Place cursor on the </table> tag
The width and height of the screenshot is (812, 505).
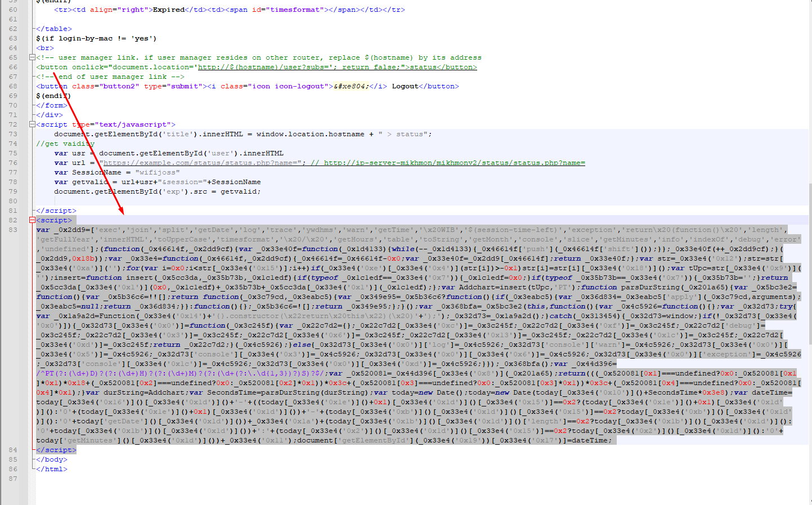coord(54,29)
